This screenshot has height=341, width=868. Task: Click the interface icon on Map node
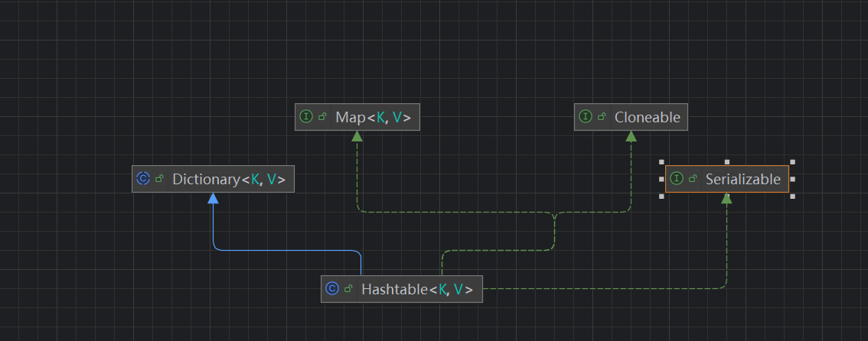pyautogui.click(x=307, y=117)
